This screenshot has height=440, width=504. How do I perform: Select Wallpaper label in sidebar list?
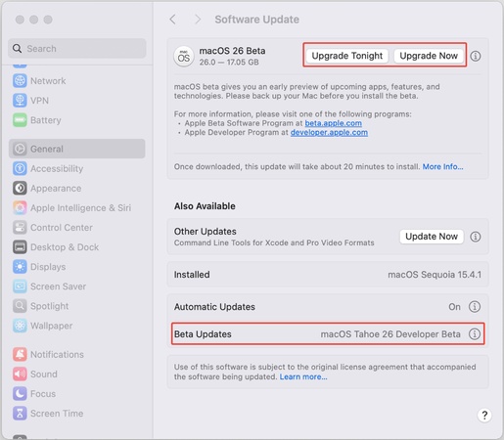click(52, 326)
